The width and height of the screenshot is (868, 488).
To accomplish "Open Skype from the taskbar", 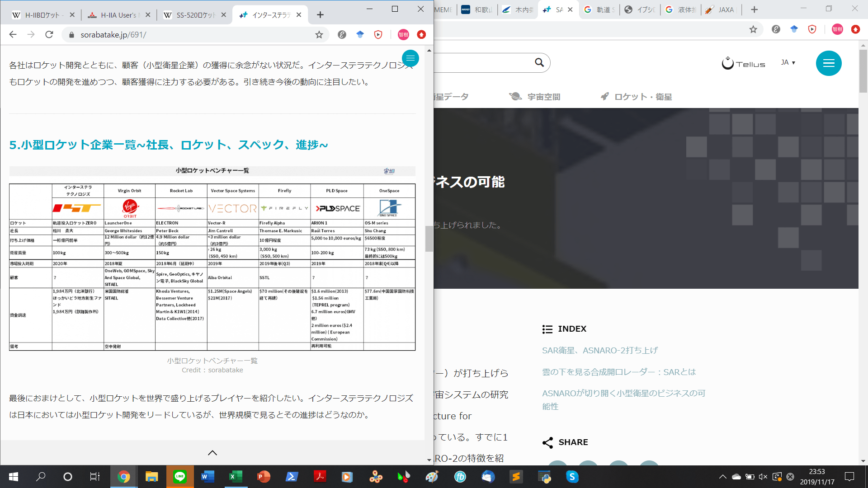I will (572, 477).
